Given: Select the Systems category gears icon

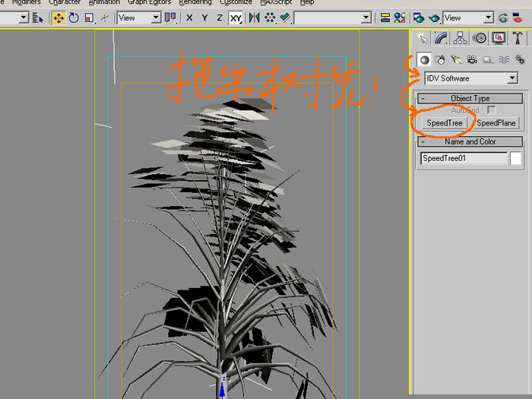Looking at the screenshot, I should tap(519, 60).
